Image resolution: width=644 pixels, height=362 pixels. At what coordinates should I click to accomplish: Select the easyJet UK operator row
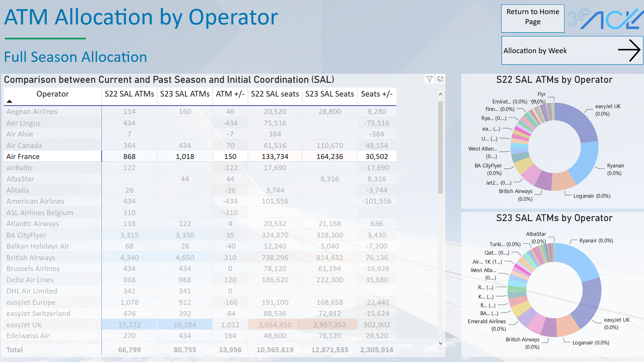24,325
